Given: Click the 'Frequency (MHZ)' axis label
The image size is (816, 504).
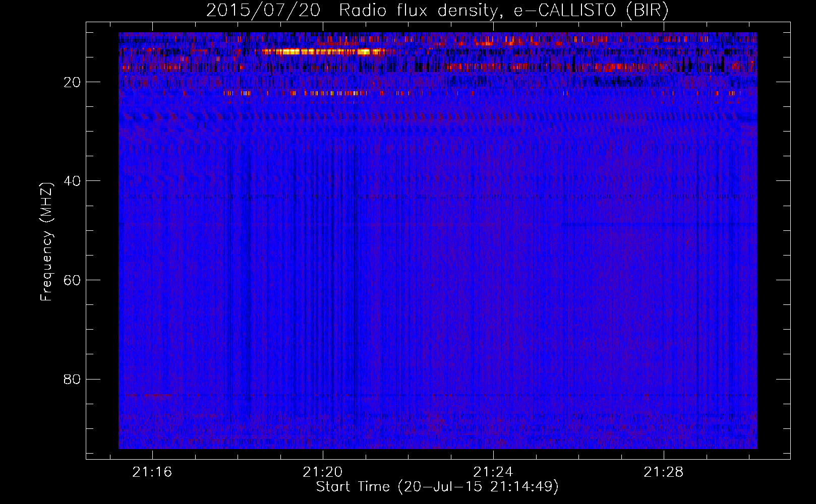Looking at the screenshot, I should [x=46, y=242].
